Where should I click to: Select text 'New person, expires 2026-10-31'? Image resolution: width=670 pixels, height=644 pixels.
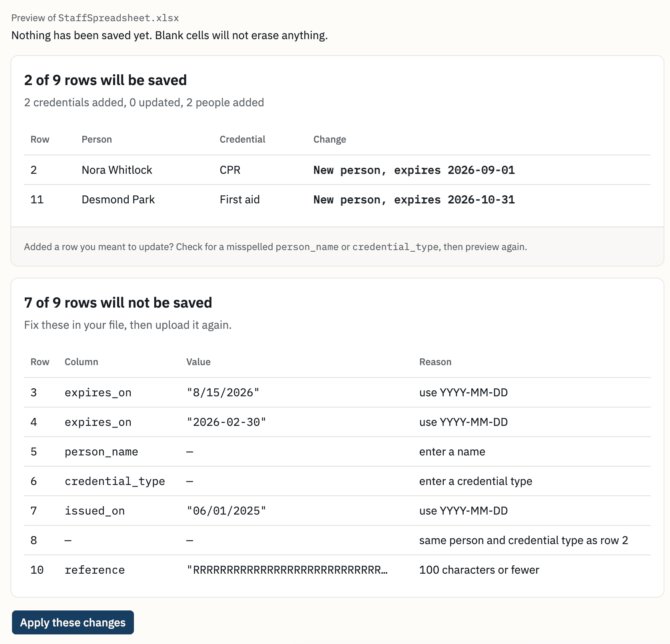(414, 200)
